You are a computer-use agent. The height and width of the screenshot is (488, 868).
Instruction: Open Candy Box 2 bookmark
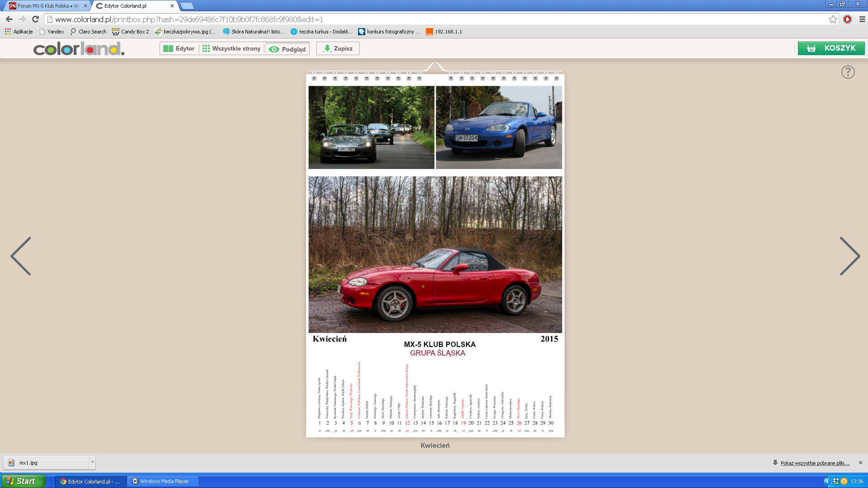131,32
